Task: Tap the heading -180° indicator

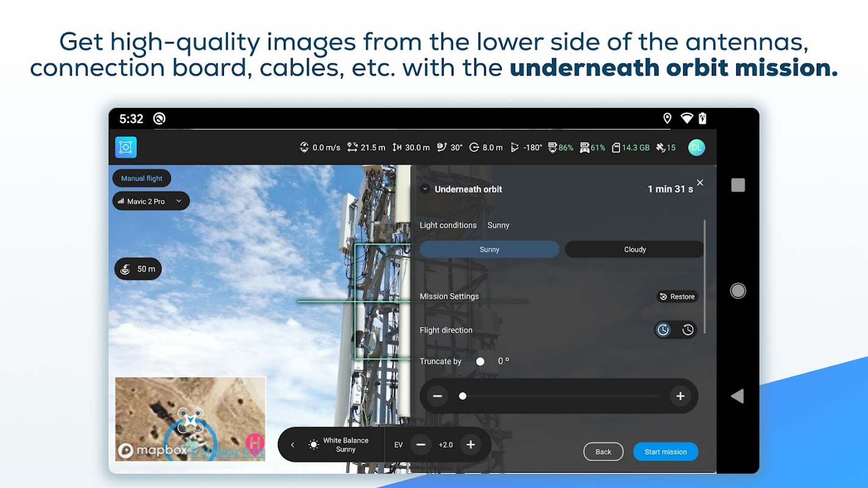Action: coord(526,148)
